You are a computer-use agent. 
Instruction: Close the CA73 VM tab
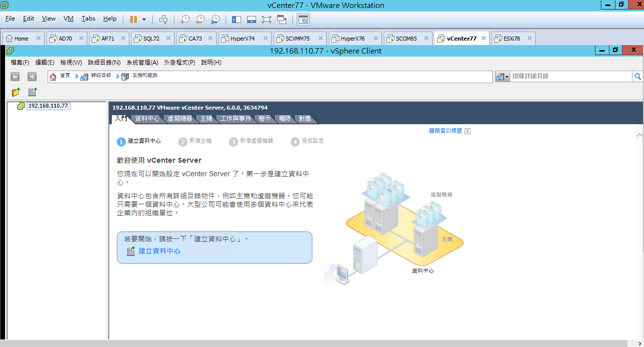click(210, 39)
